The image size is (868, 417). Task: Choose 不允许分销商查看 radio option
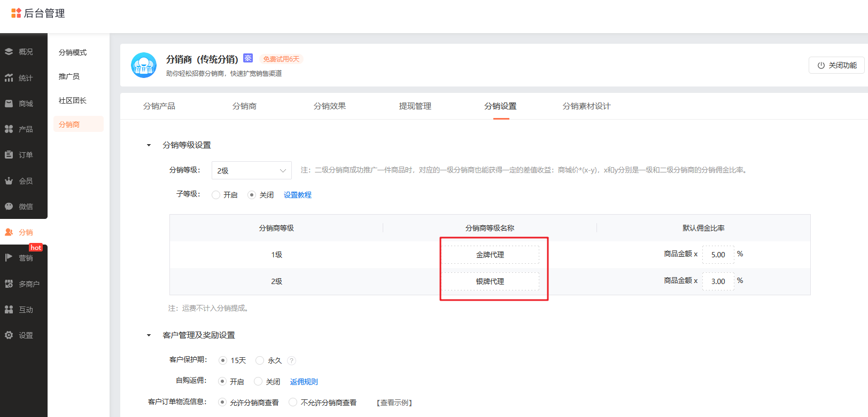point(293,402)
